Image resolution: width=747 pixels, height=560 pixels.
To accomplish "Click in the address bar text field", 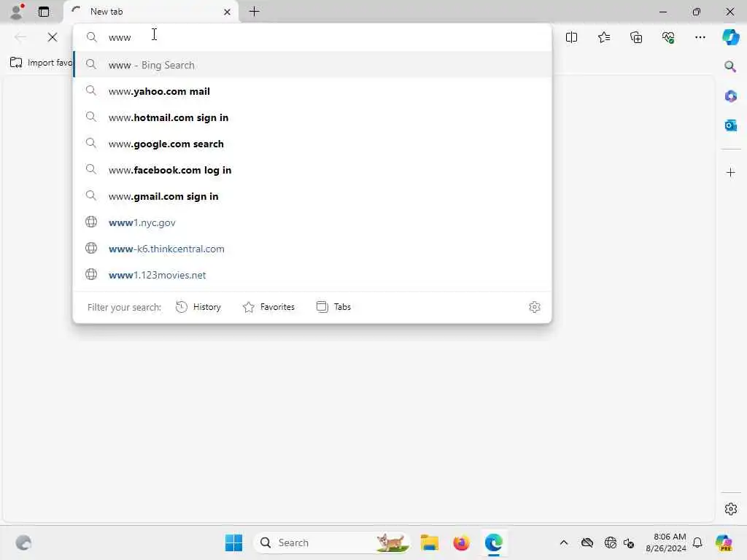I will click(312, 37).
